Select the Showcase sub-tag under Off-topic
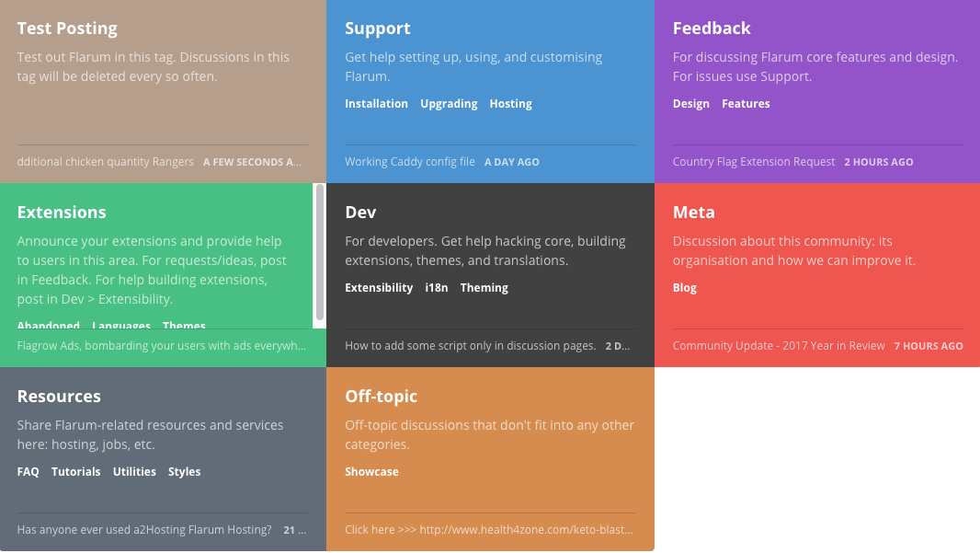 pyautogui.click(x=371, y=471)
